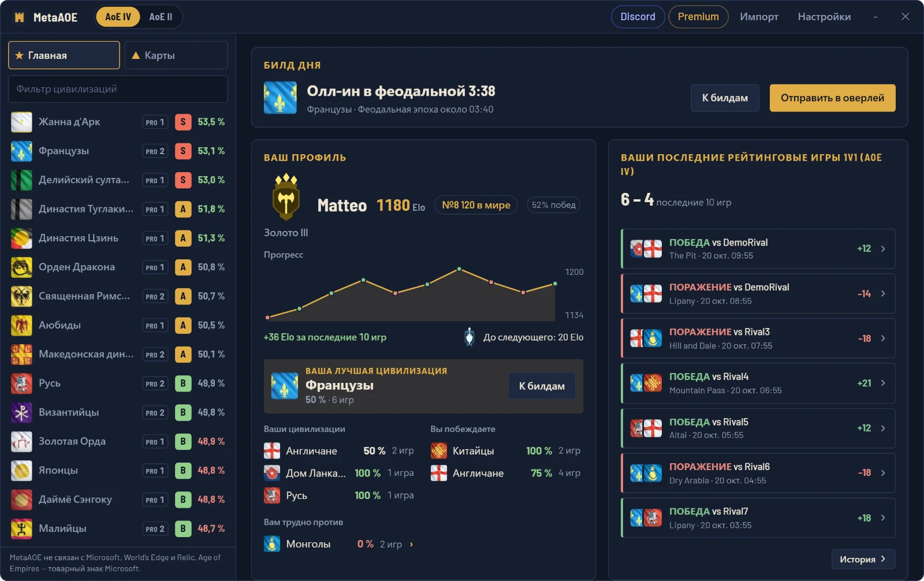The width and height of the screenshot is (924, 581).
Task: Click the Византийцы flag icon
Action: point(21,412)
